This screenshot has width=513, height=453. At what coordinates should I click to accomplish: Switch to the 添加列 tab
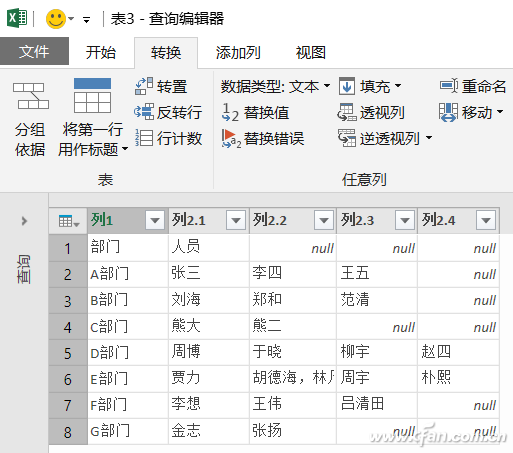238,53
